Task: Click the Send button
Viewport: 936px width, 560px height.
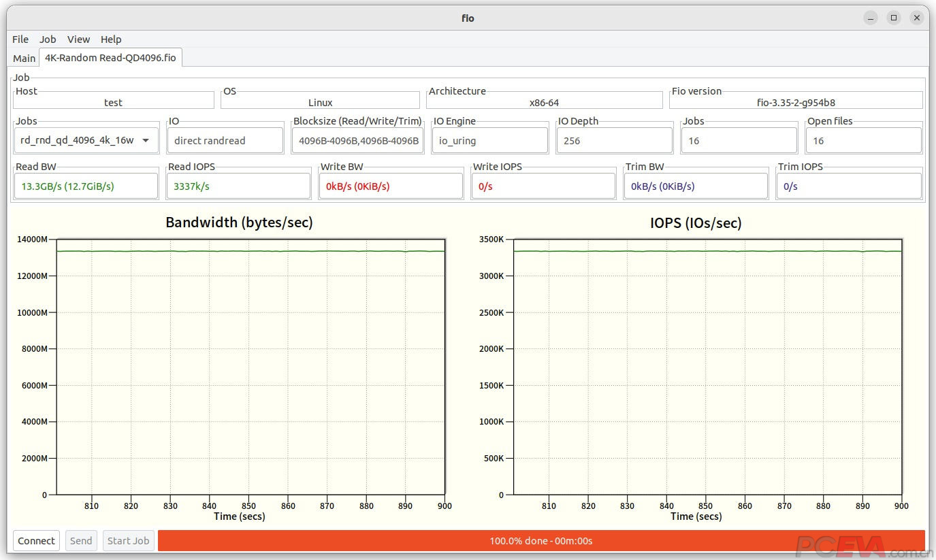Action: pos(81,541)
